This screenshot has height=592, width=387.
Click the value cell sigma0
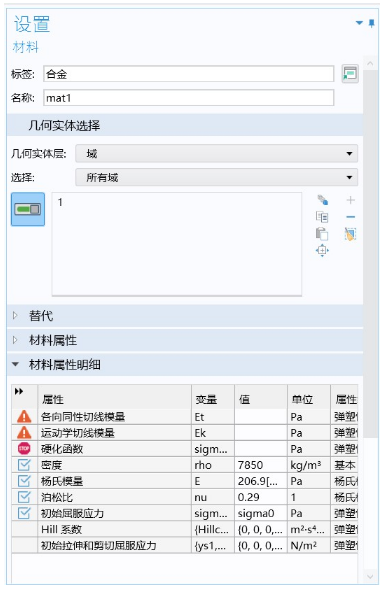tap(261, 513)
